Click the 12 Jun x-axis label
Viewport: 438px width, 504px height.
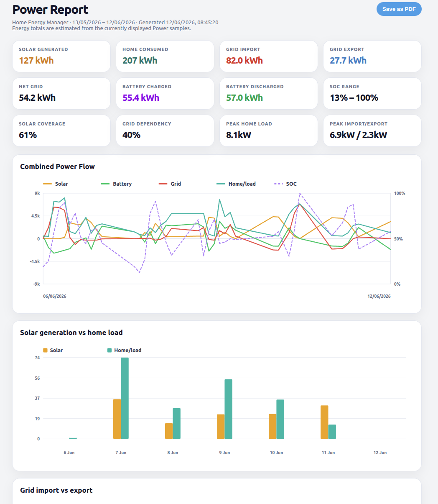[x=380, y=453]
